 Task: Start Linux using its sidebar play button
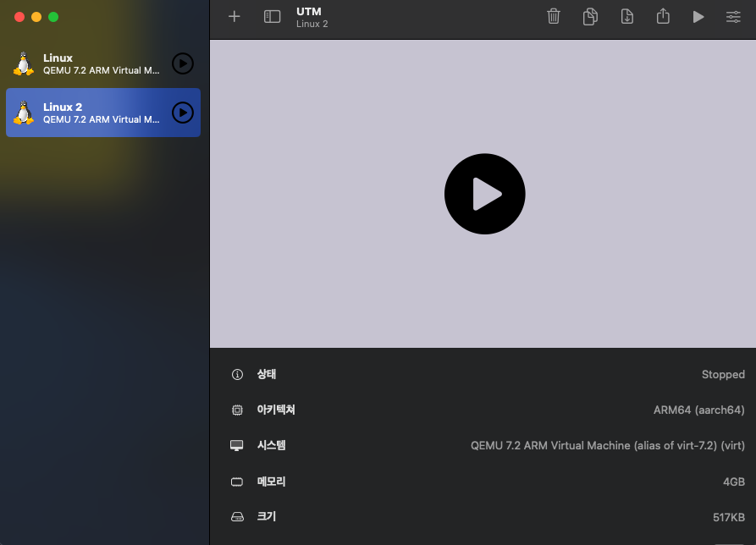[183, 63]
